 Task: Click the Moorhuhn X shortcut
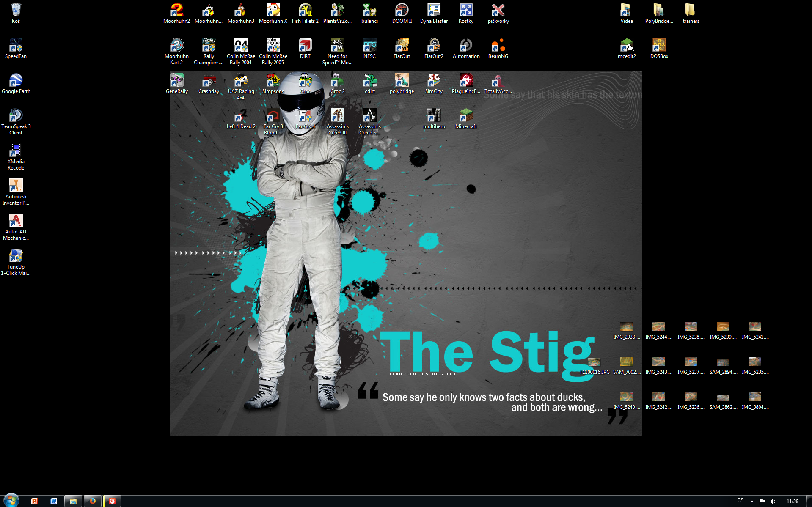point(273,14)
